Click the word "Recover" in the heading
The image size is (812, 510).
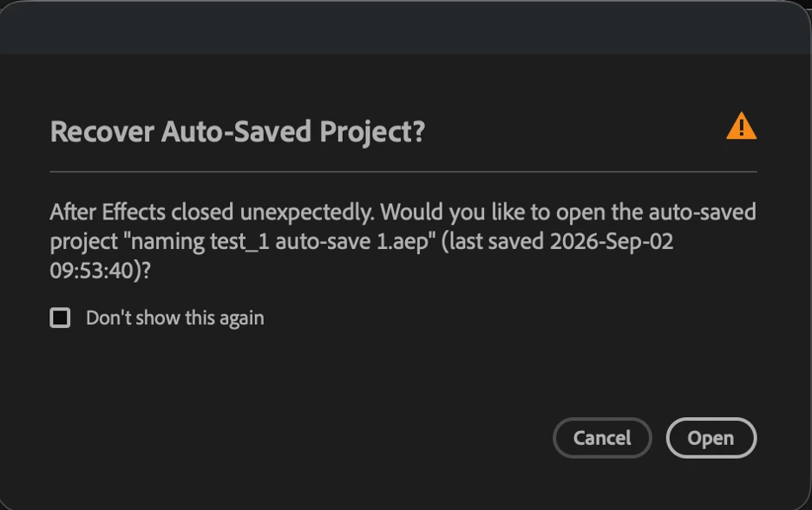102,132
